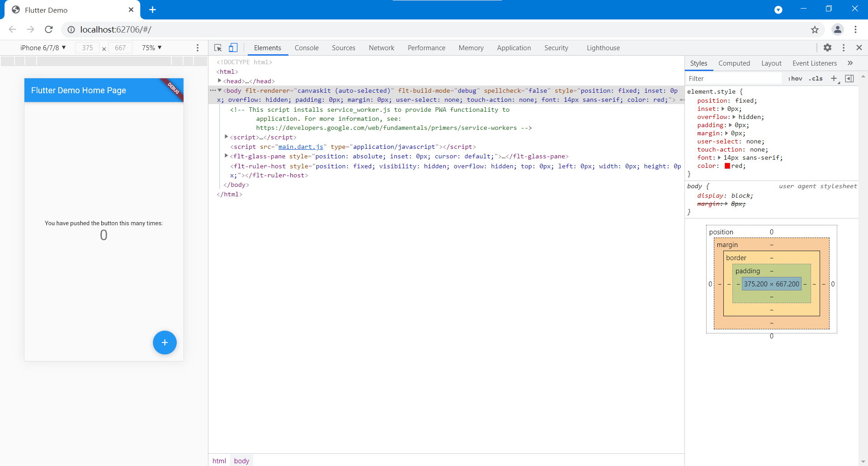The height and width of the screenshot is (466, 868).
Task: Open a new browser tab
Action: click(x=152, y=10)
